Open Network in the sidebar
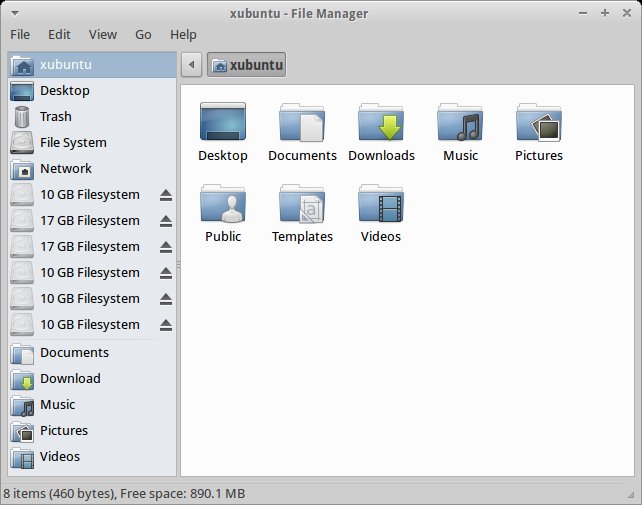 click(65, 169)
